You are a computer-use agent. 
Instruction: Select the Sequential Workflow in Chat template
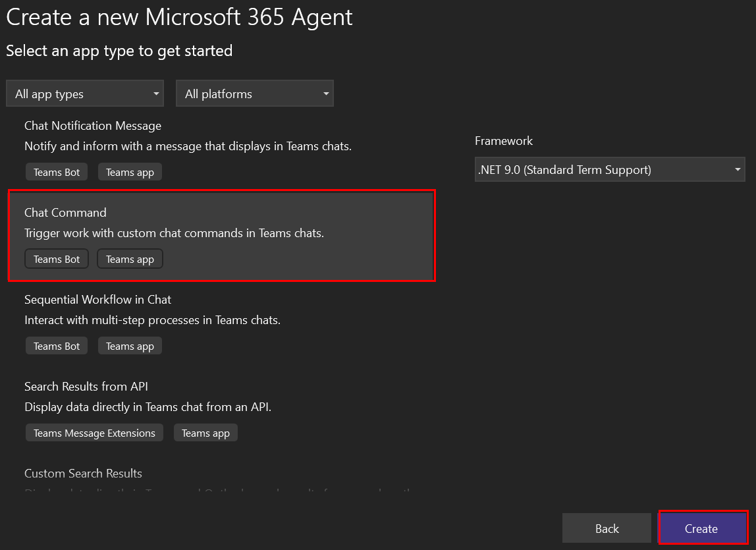click(222, 322)
